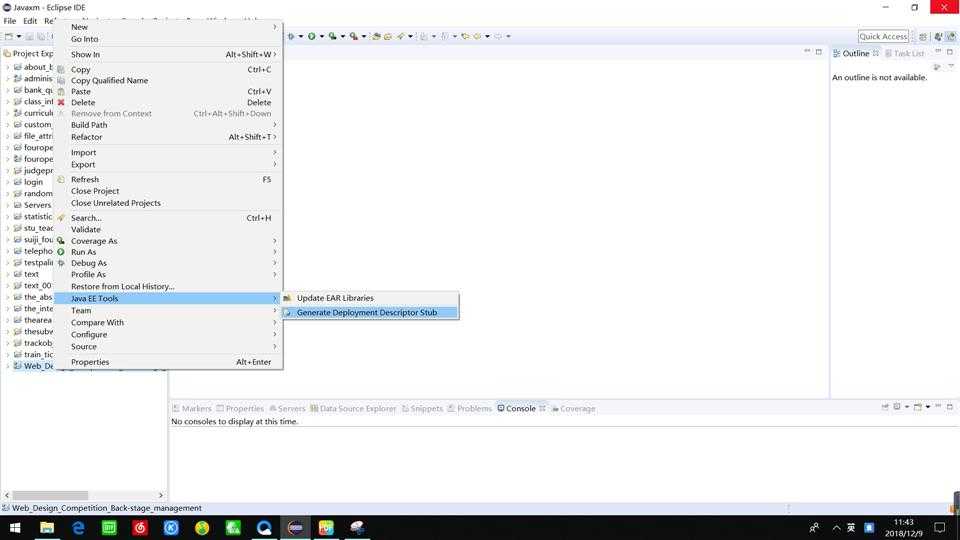This screenshot has height=540, width=960.
Task: Click the Quick Access input field
Action: click(883, 37)
